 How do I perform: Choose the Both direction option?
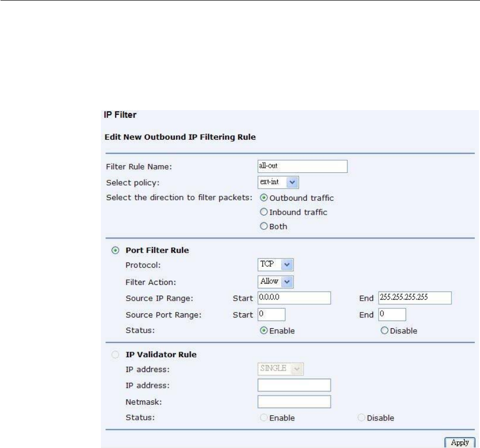(x=263, y=226)
